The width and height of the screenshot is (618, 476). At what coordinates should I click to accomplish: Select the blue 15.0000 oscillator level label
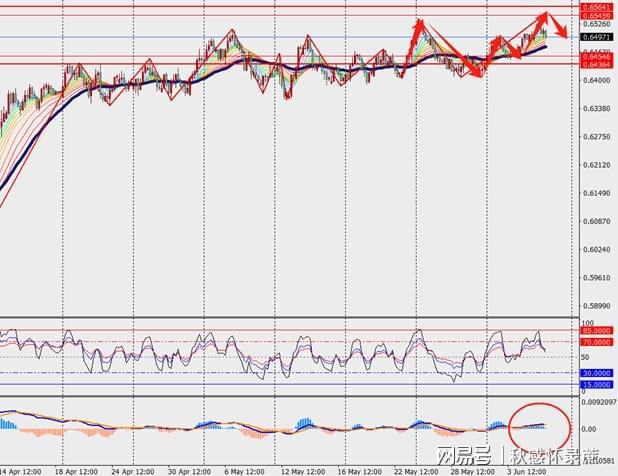[x=597, y=385]
